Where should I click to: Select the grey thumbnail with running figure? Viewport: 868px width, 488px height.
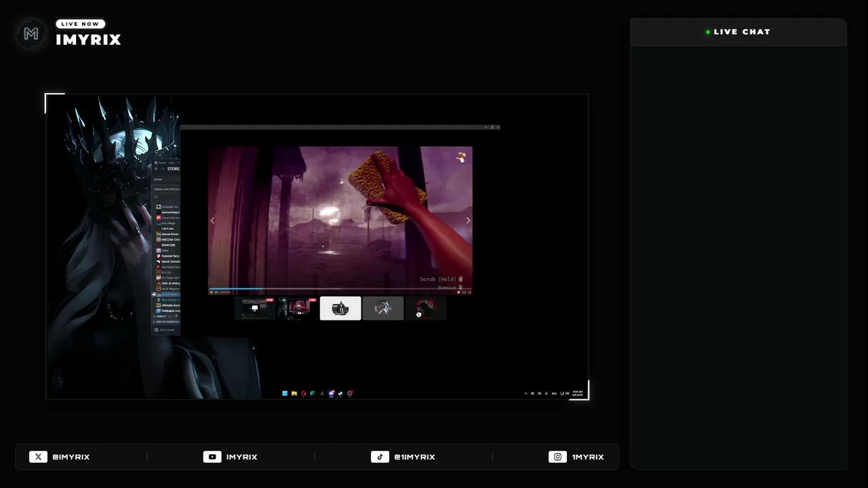point(383,308)
